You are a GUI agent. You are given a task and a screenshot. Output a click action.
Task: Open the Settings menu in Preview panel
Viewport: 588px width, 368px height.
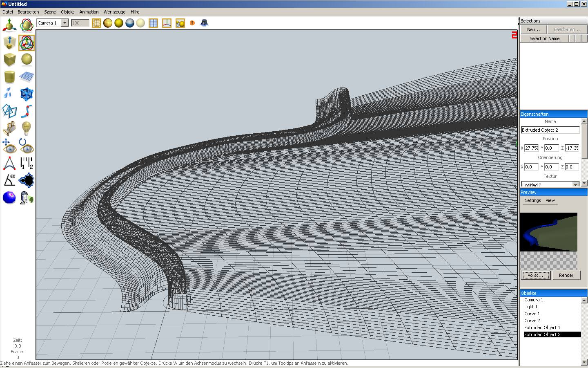click(x=532, y=200)
